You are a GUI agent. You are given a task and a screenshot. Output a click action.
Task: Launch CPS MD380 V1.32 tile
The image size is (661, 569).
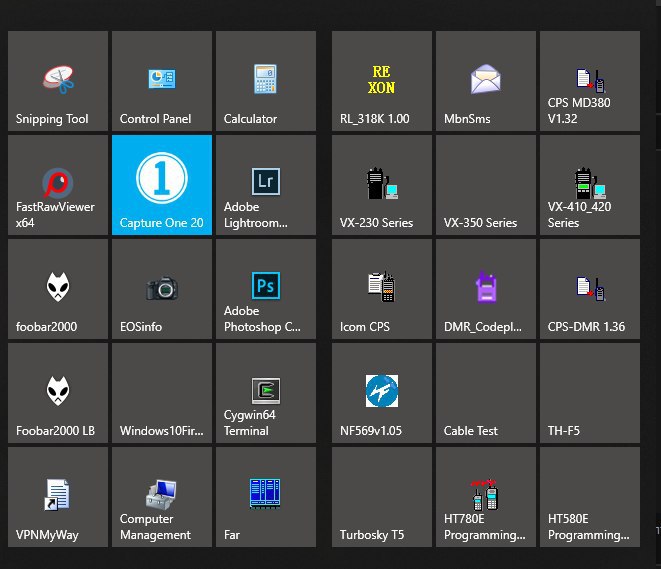coord(590,81)
